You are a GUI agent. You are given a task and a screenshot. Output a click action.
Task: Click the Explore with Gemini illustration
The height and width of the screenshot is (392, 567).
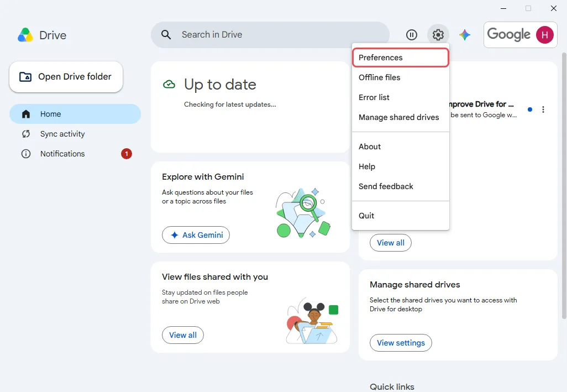[x=303, y=213]
